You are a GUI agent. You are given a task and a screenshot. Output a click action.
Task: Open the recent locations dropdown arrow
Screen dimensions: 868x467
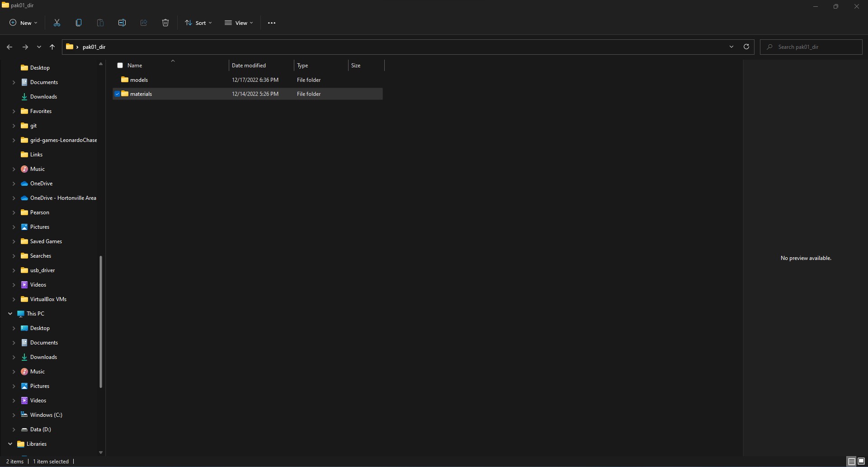[x=39, y=47]
